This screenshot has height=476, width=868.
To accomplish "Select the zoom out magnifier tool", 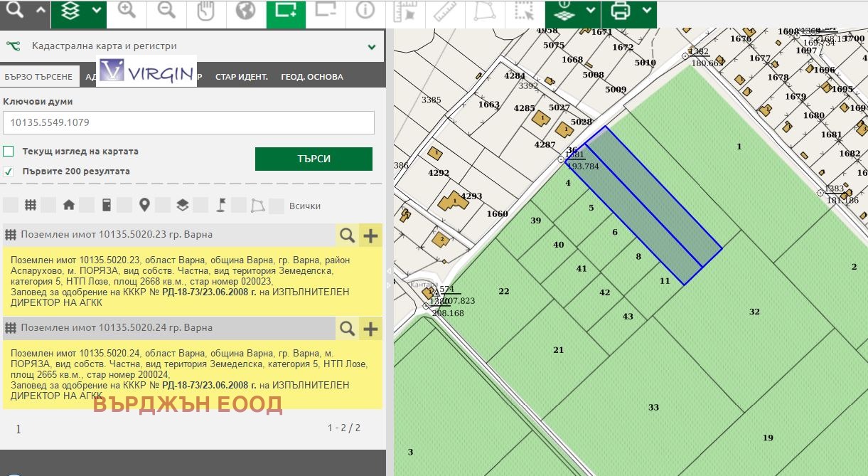I will tap(166, 12).
